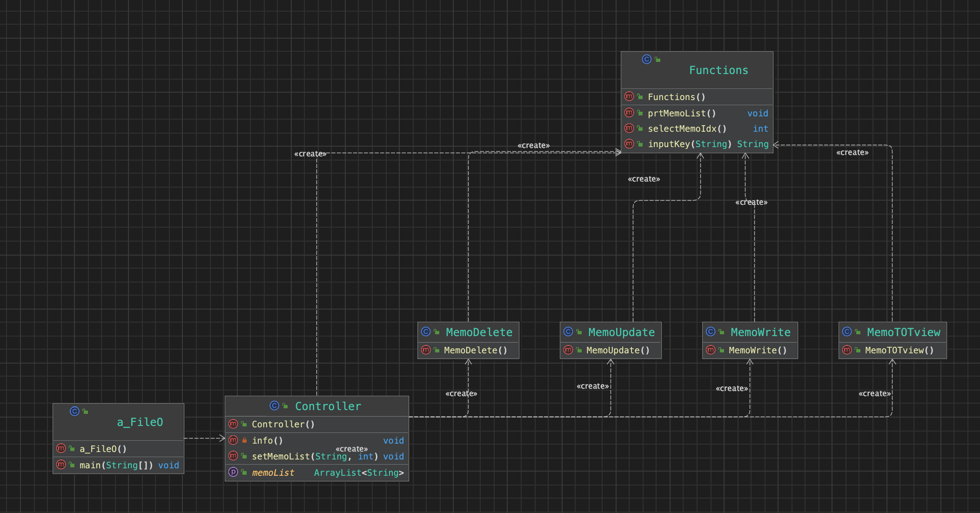Viewport: 980px width, 513px height.
Task: Click the class icon of MemoUpdate
Action: pyautogui.click(x=568, y=331)
